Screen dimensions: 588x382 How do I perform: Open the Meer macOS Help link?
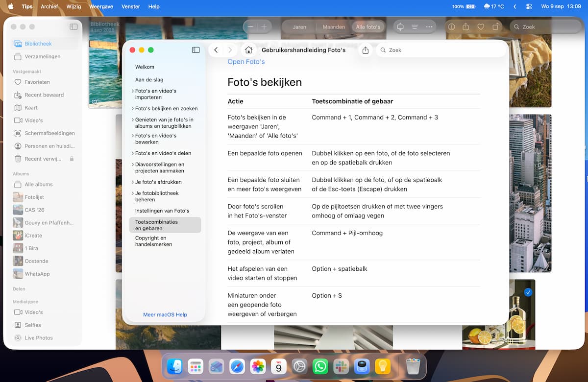[165, 315]
